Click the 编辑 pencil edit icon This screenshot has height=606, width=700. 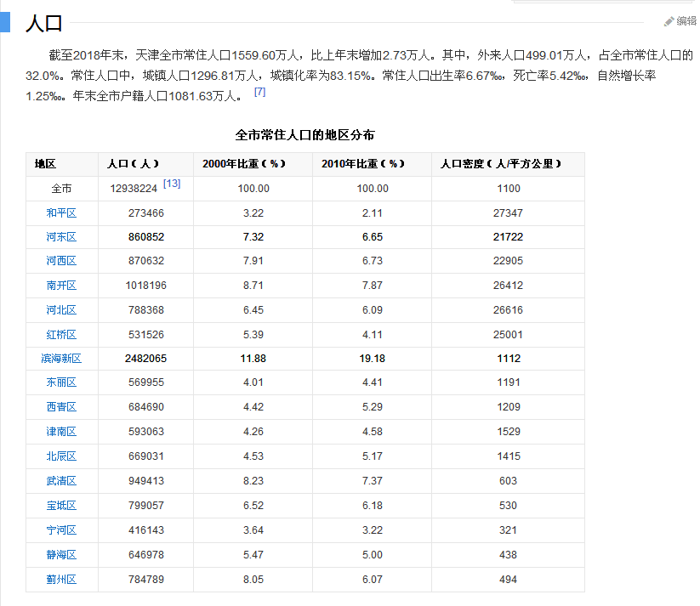pyautogui.click(x=669, y=21)
